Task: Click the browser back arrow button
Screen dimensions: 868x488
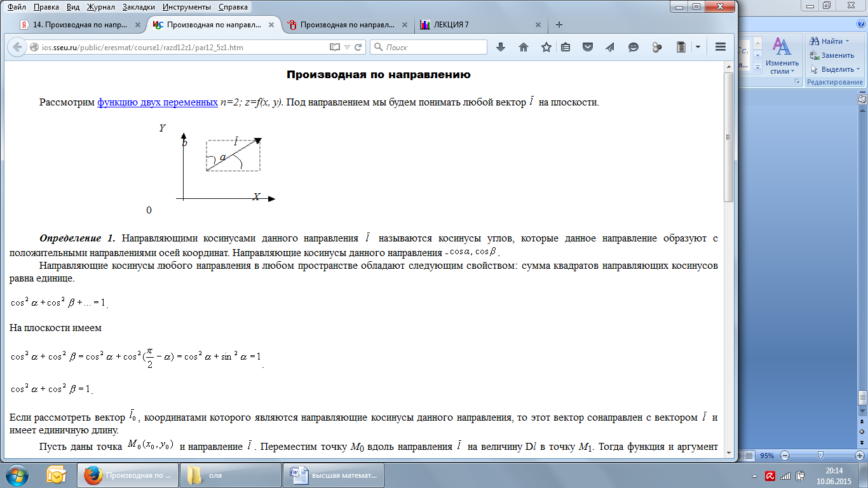Action: [16, 47]
